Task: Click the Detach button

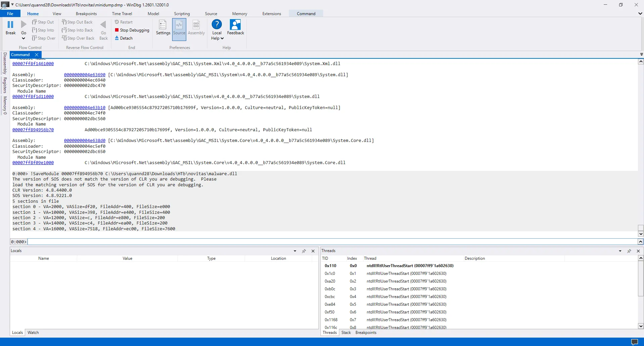Action: (x=124, y=38)
